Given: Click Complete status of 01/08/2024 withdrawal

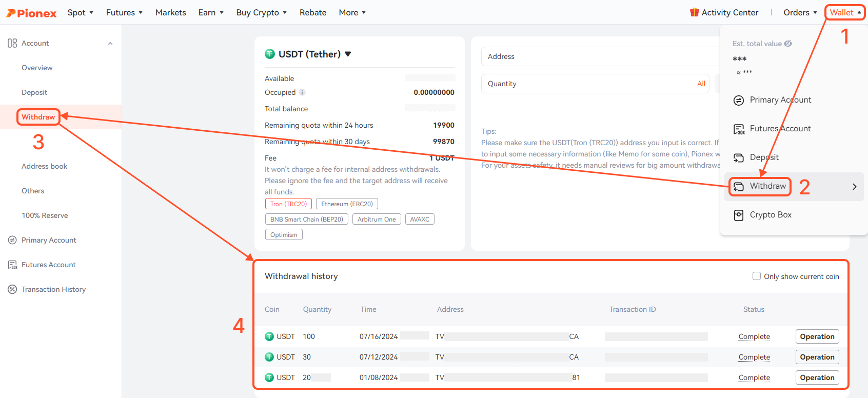Looking at the screenshot, I should pyautogui.click(x=754, y=377).
